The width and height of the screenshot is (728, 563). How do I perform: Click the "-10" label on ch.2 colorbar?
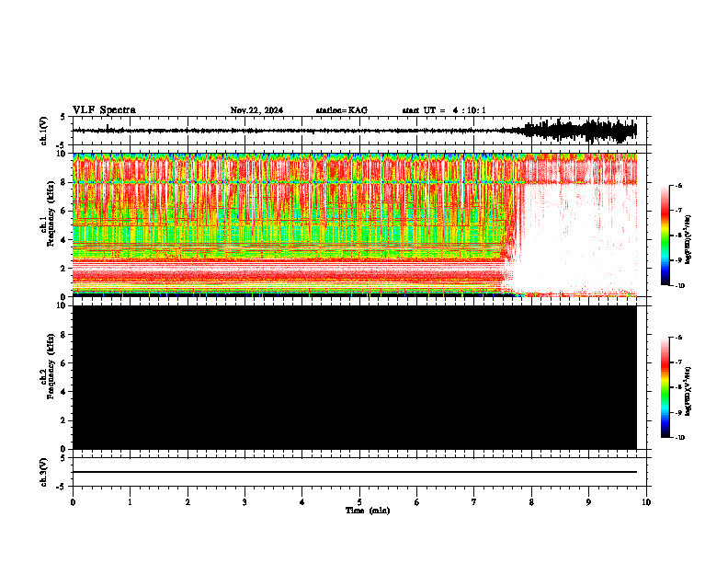[679, 437]
